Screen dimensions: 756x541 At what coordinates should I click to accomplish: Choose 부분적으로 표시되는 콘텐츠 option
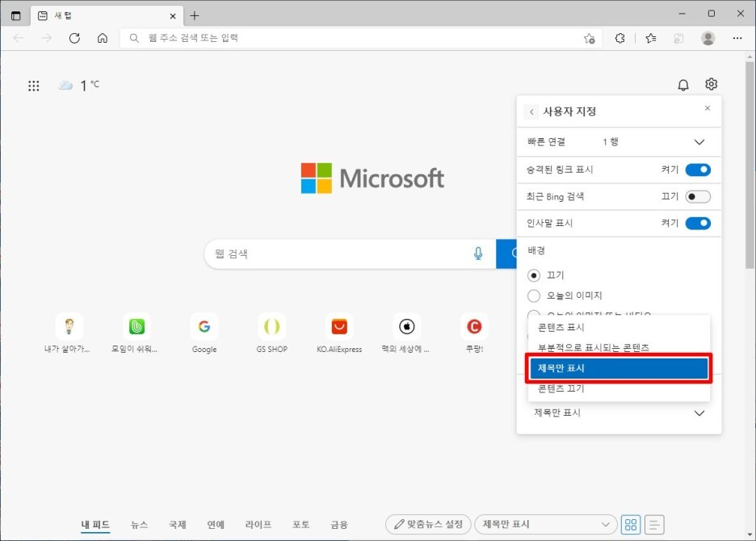[619, 348]
